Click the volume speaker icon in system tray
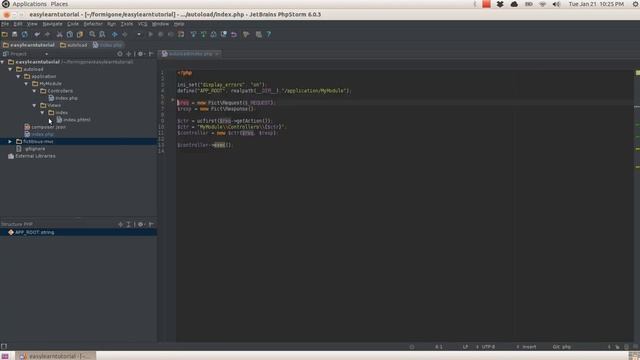 click(556, 4)
